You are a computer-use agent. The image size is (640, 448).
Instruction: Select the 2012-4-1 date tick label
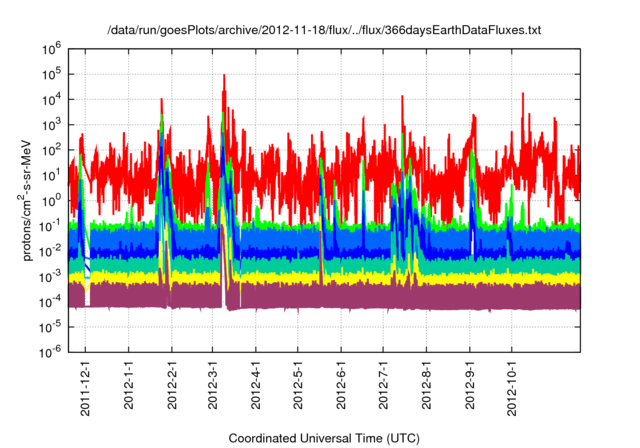(x=256, y=384)
